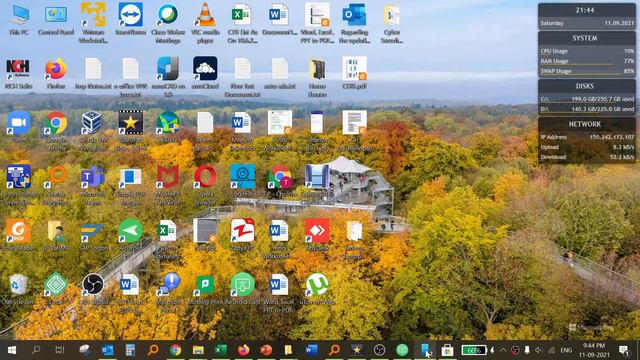Screen dimensions: 640x360
Task: Open the notification center icon
Action: pyautogui.click(x=624, y=350)
